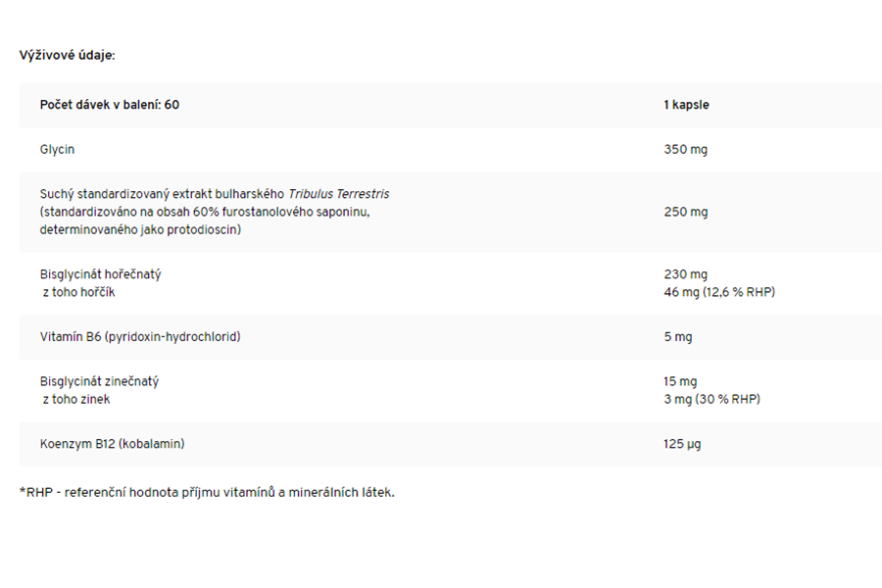Click '46 mg (12,6 % RHP)' value
The image size is (882, 588).
pos(718,292)
